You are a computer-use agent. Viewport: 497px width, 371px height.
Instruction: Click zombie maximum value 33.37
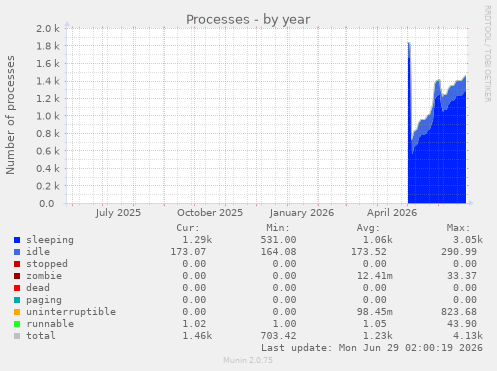click(462, 276)
